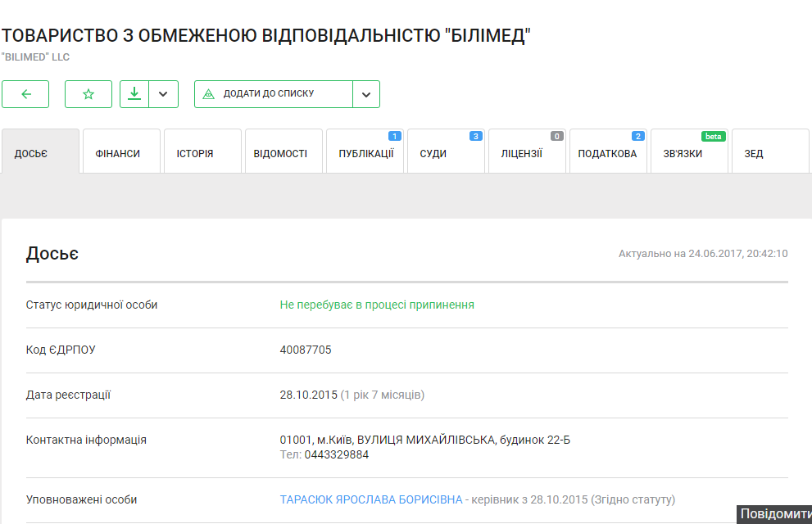Viewport: 812px width, 524px height.
Task: Click the ЄДРПОУ code 40087705
Action: [x=306, y=350]
